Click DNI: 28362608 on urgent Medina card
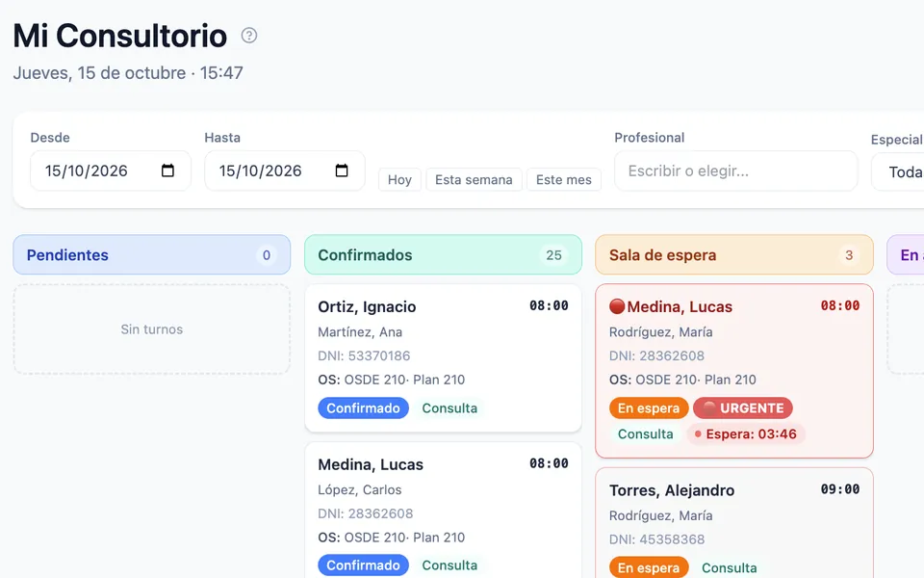The image size is (924, 578). click(x=656, y=355)
